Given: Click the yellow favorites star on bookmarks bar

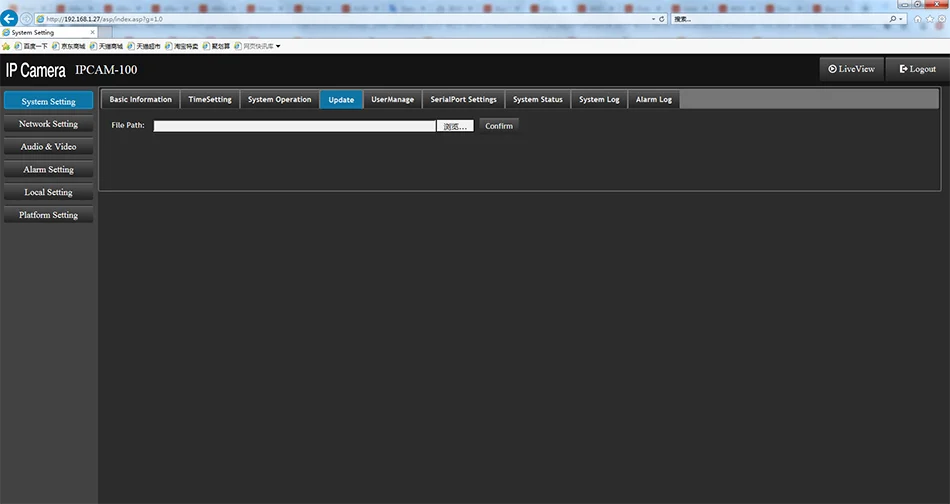Looking at the screenshot, I should pyautogui.click(x=6, y=46).
